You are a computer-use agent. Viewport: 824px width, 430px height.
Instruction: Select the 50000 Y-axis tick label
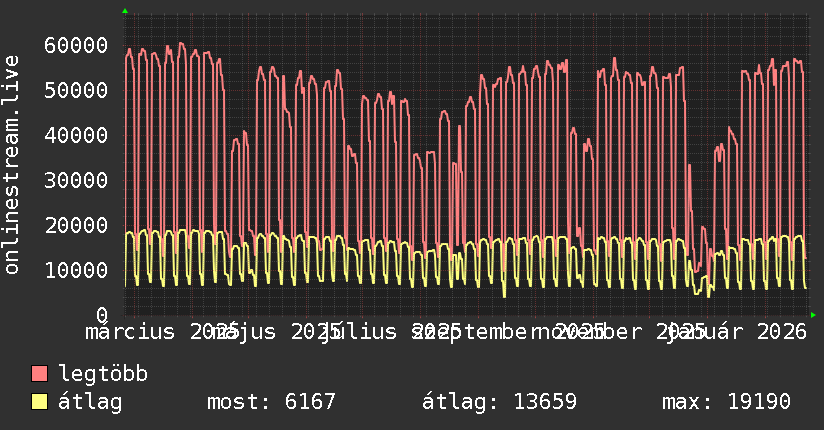(76, 90)
